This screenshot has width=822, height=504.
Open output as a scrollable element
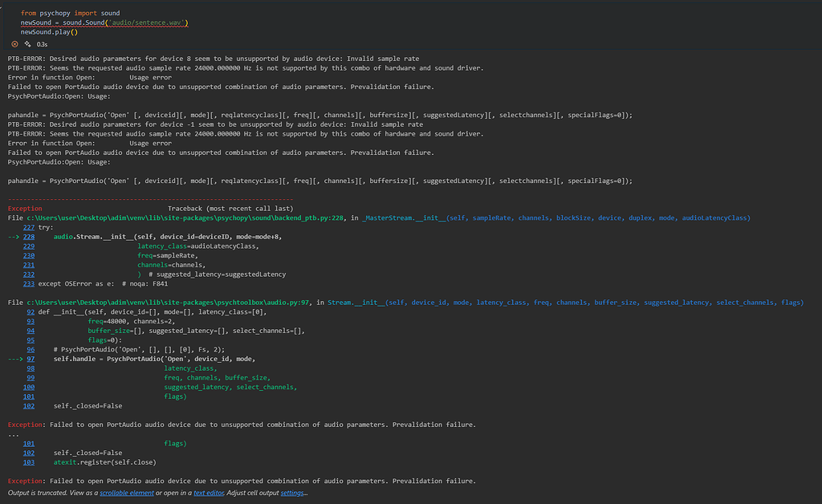(126, 493)
